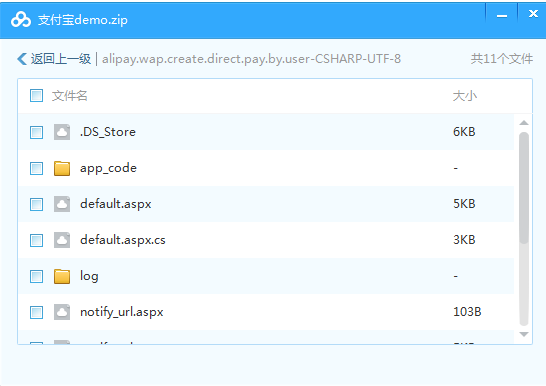
Task: Click the default.aspx file icon
Action: (62, 204)
